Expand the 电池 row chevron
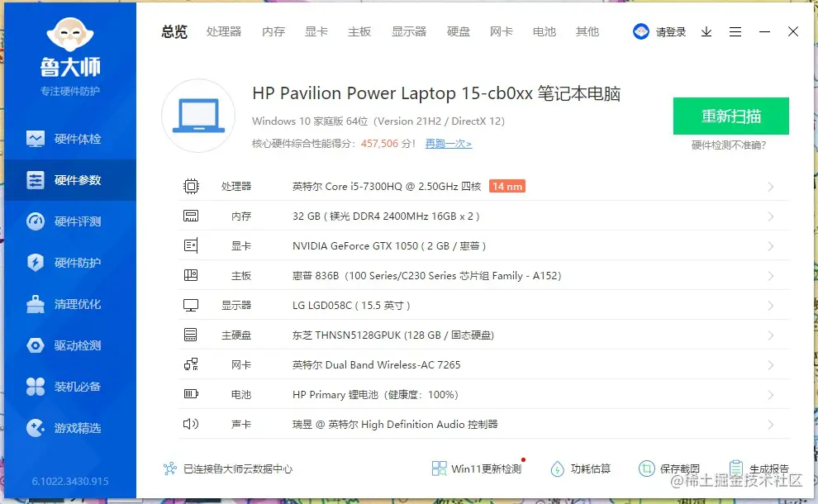Image resolution: width=818 pixels, height=504 pixels. tap(771, 395)
